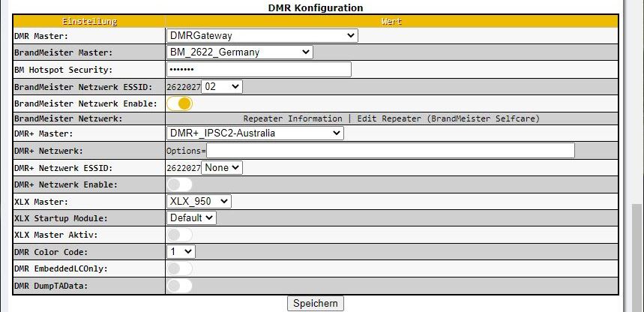Open the Repeater Information link
This screenshot has height=312, width=644.
(x=292, y=118)
